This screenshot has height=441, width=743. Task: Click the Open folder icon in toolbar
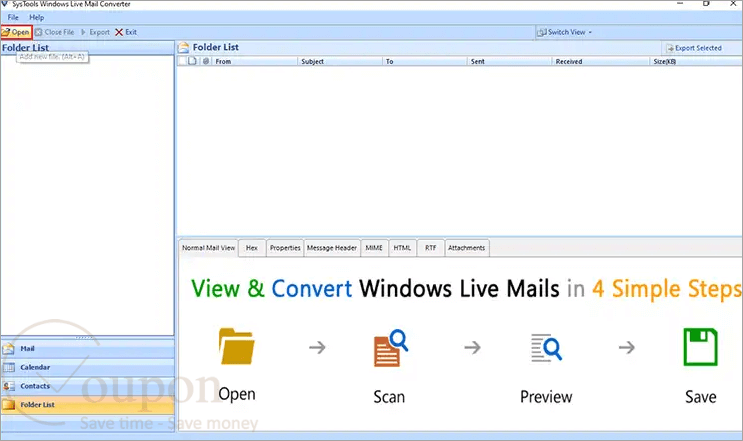point(6,32)
